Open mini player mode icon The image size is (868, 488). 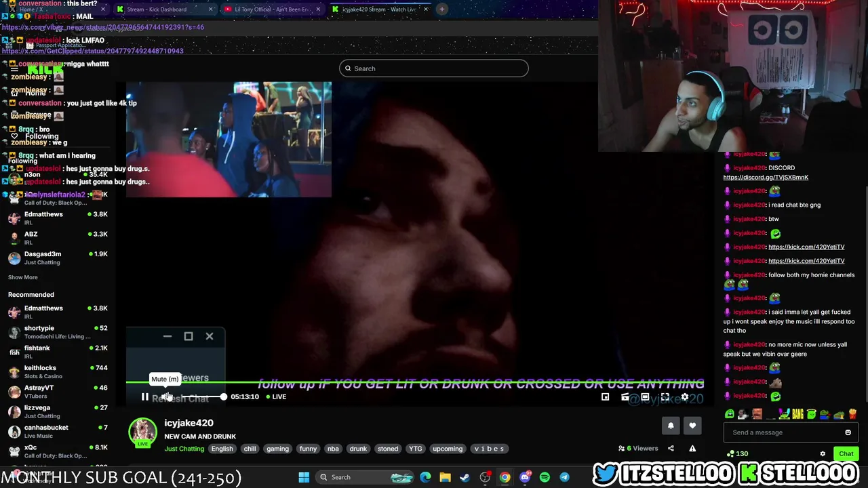(606, 397)
